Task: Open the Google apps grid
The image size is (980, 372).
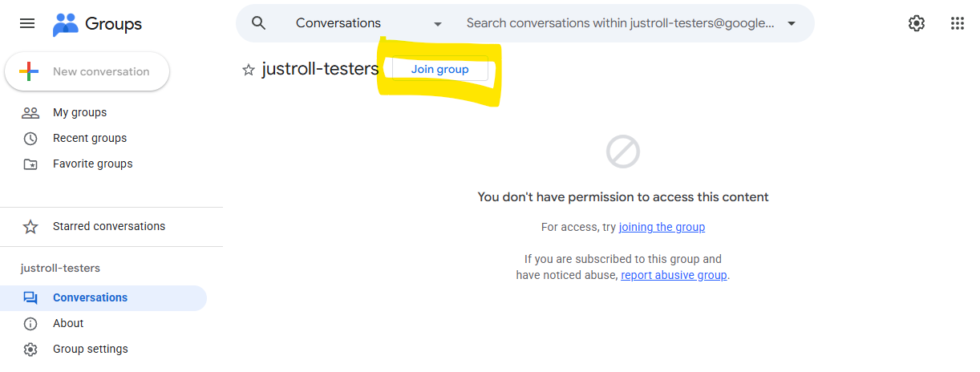Action: coord(957,23)
